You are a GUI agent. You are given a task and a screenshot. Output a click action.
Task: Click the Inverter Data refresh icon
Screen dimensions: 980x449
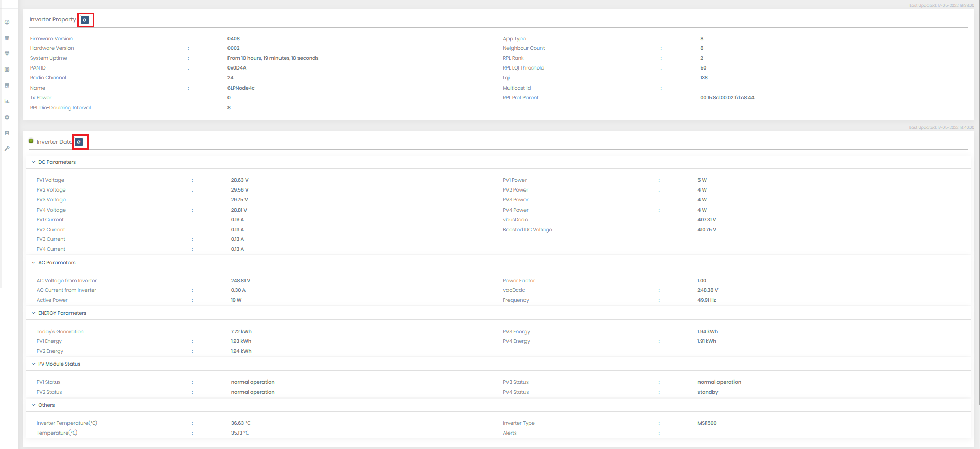tap(79, 142)
